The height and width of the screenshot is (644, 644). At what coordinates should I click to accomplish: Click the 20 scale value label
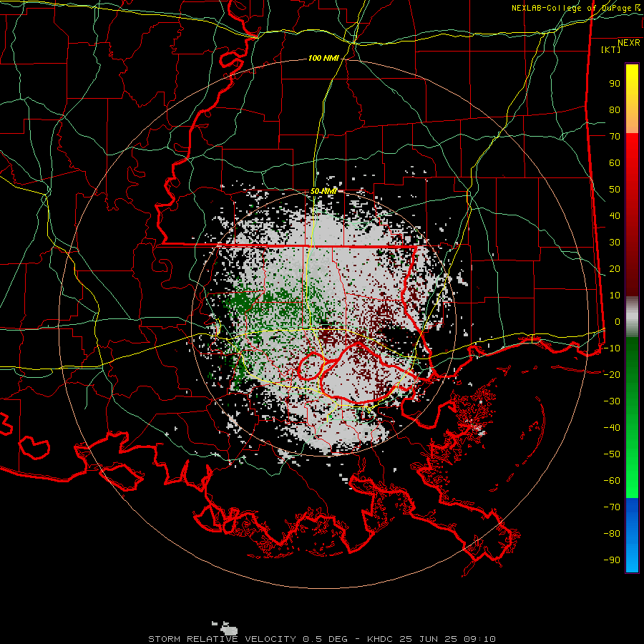click(x=615, y=268)
